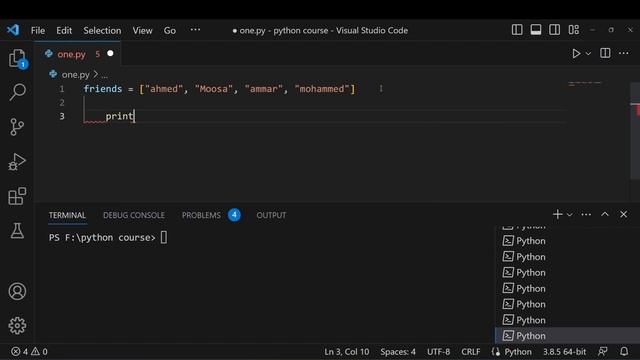Split the editor to the right

605,53
